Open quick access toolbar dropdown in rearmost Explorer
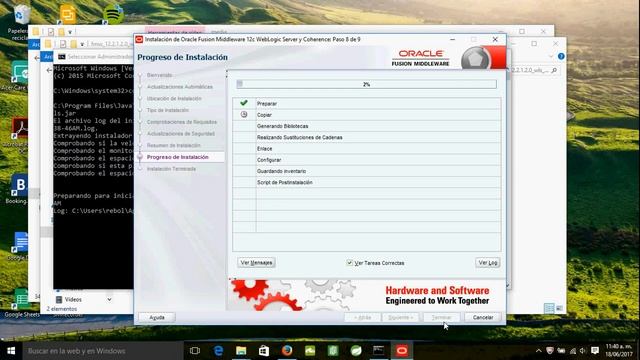This screenshot has width=640, height=360. pos(70,32)
